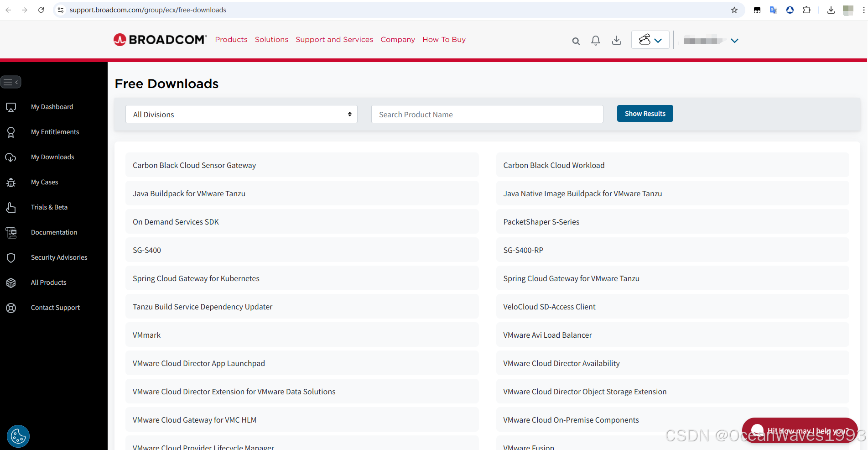This screenshot has width=868, height=450.
Task: Open the Products menu
Action: (x=231, y=40)
